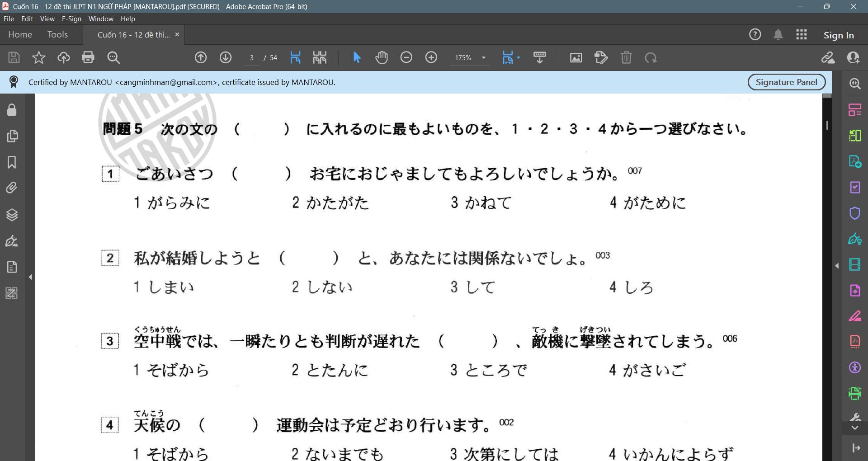Open Bookmarks panel in left sidebar
The width and height of the screenshot is (868, 461).
click(12, 162)
